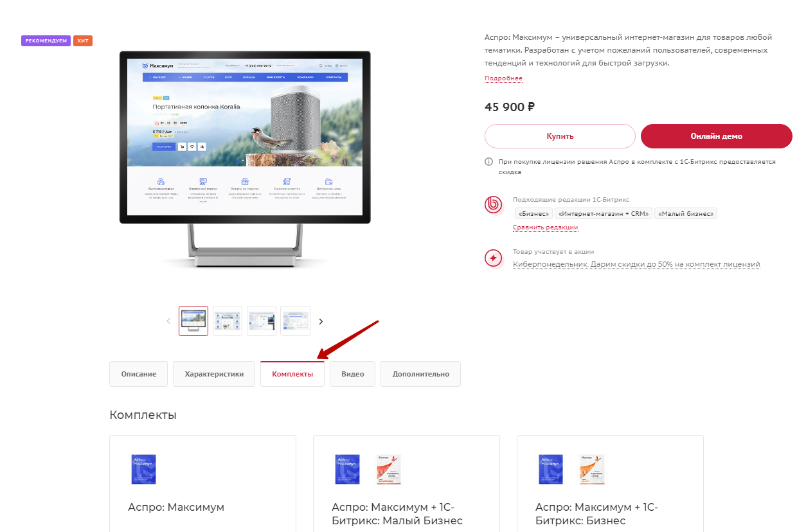Select the first gallery thumbnail with monitor
The width and height of the screenshot is (806, 532).
(x=193, y=321)
